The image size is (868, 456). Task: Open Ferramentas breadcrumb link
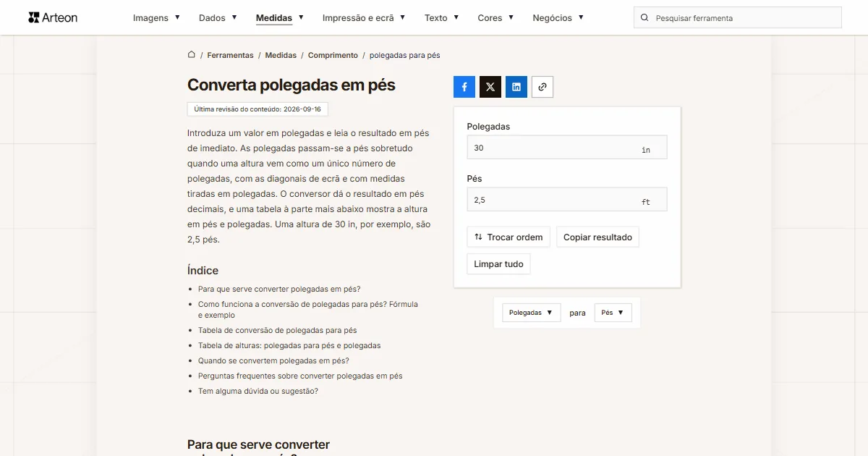tap(230, 55)
